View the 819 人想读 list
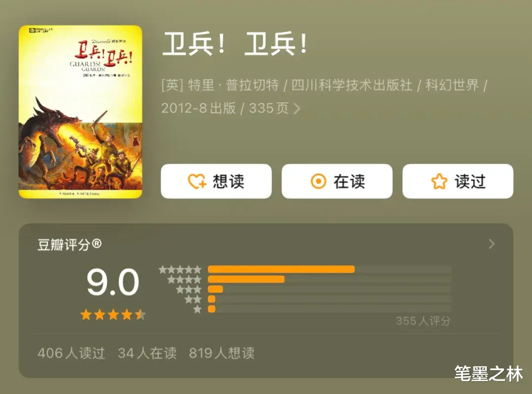532x394 pixels. point(222,353)
